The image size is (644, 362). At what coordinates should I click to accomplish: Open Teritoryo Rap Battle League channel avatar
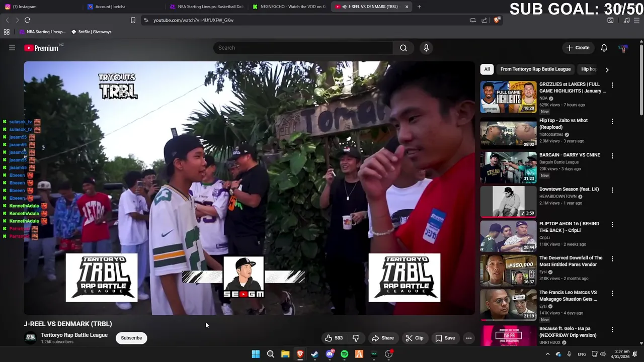tap(31, 338)
